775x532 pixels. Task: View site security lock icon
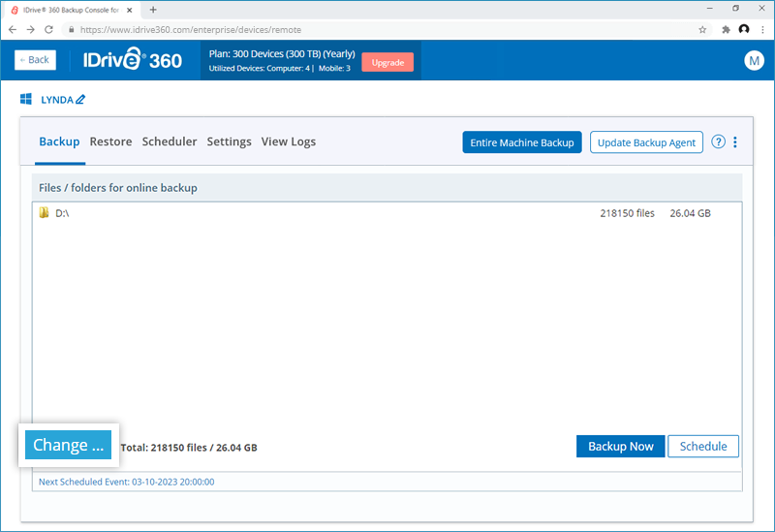coord(71,30)
